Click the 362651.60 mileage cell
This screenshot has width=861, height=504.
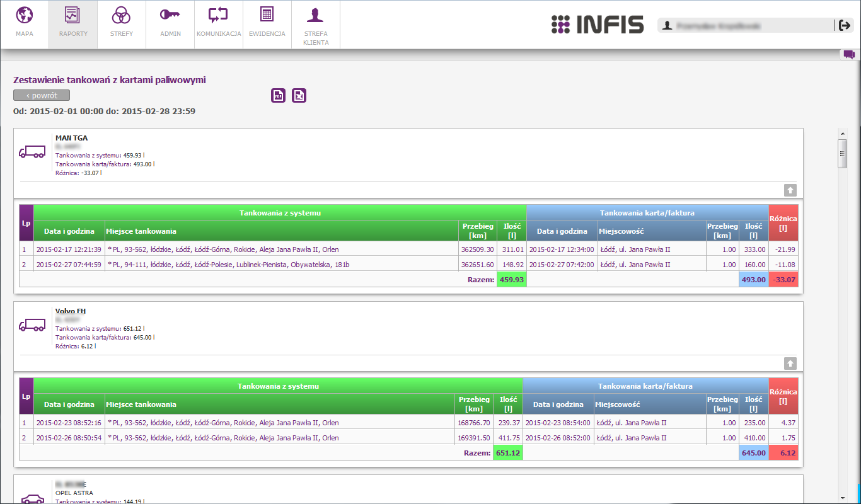(x=478, y=265)
